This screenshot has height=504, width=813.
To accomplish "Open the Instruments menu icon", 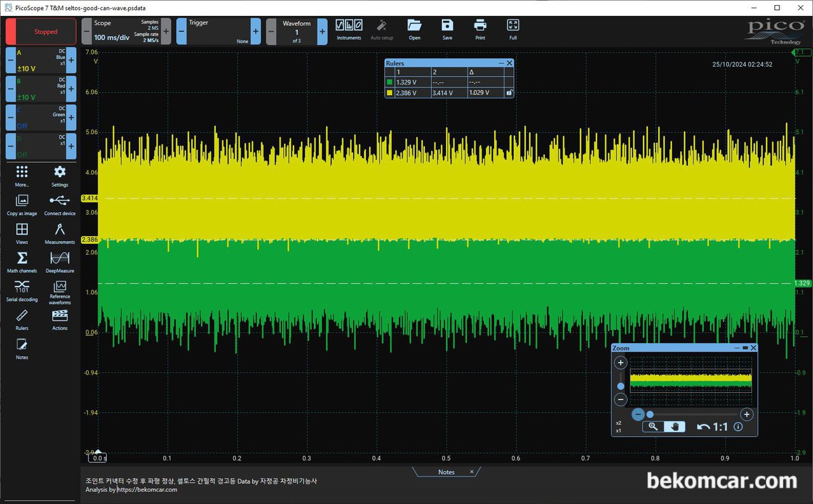I will click(x=349, y=30).
